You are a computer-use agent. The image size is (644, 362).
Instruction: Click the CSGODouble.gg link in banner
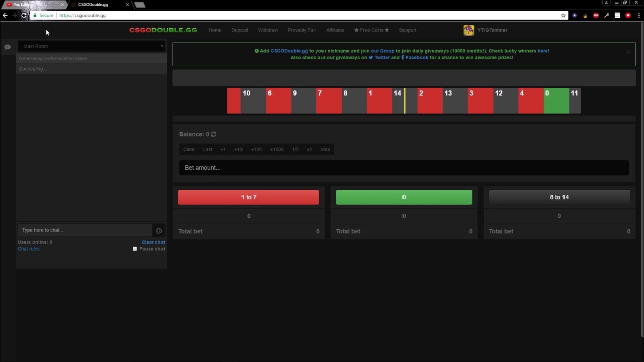289,51
